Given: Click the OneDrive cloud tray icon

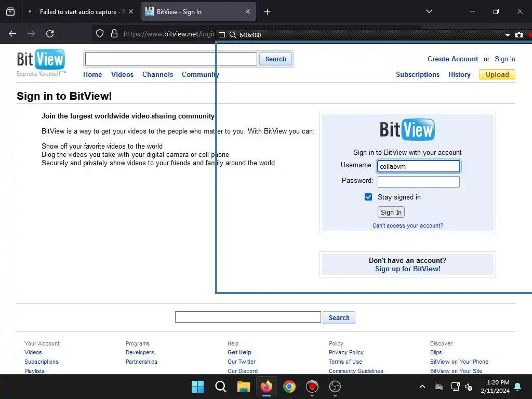Looking at the screenshot, I should (x=439, y=387).
